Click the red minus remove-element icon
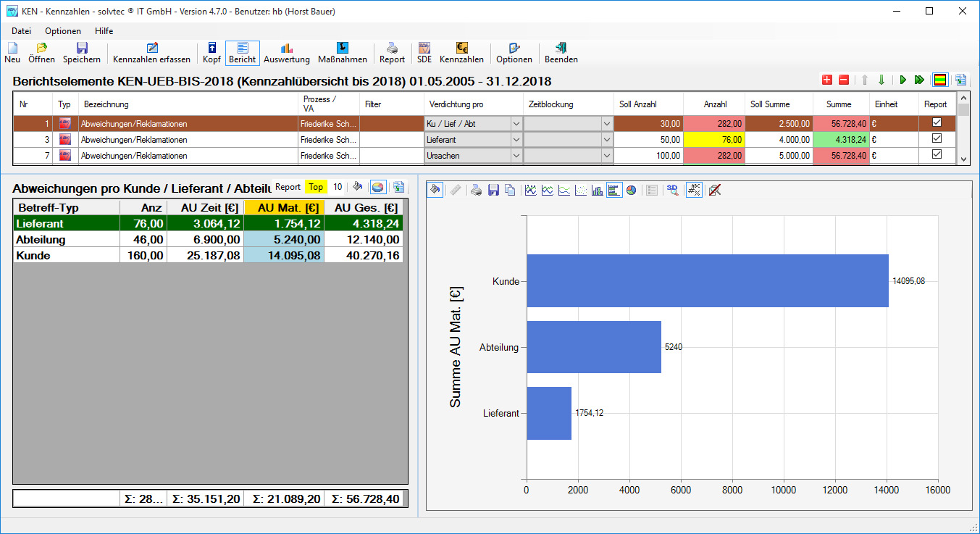 tap(844, 80)
